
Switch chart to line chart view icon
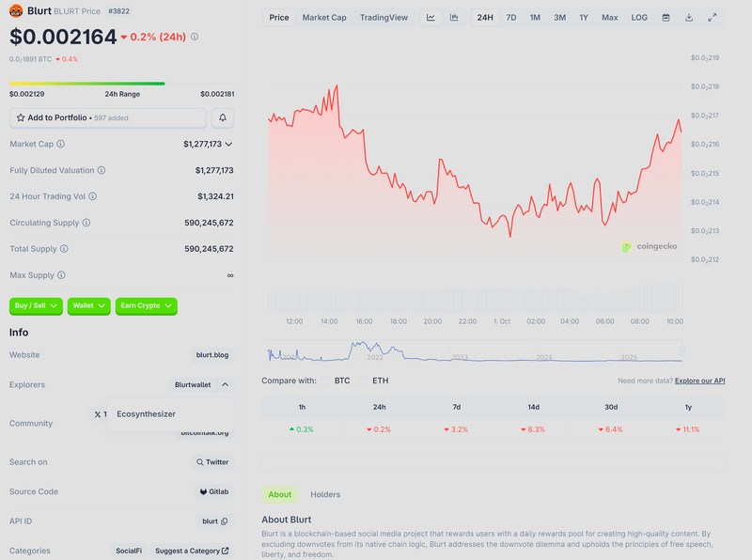pos(431,18)
